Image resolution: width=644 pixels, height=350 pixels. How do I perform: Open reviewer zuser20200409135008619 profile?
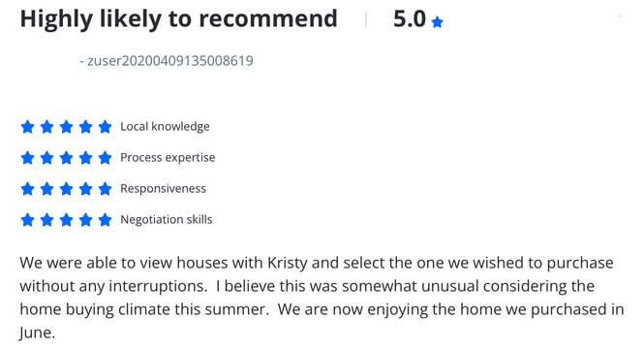(x=170, y=61)
